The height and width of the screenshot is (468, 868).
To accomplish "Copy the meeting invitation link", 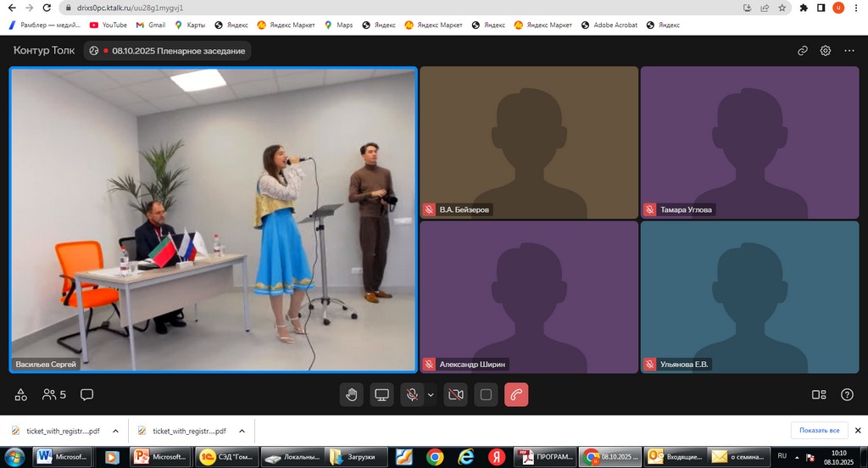I will click(x=802, y=51).
